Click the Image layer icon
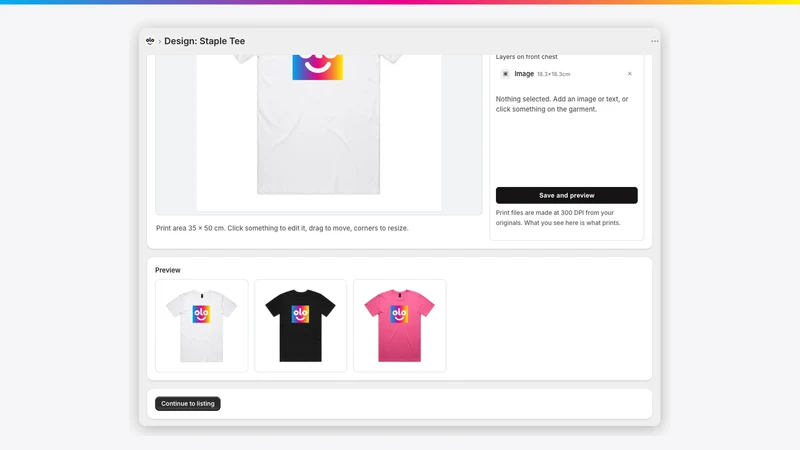800x450 pixels. pos(505,74)
